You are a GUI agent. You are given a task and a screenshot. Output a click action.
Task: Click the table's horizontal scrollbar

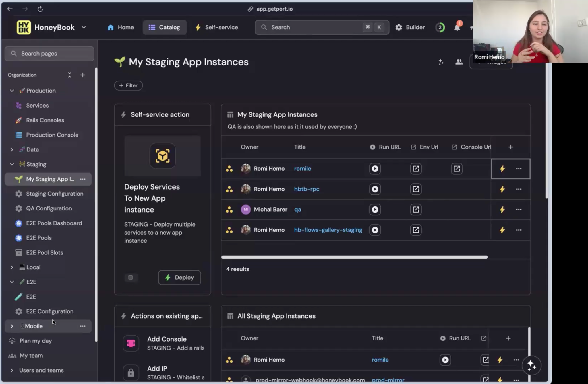[354, 257]
